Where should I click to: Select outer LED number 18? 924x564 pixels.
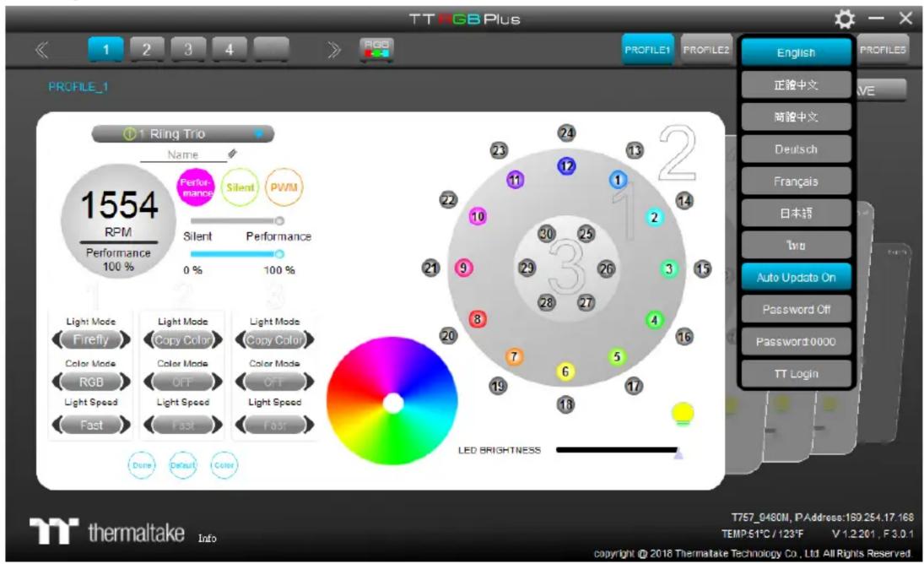pyautogui.click(x=565, y=405)
